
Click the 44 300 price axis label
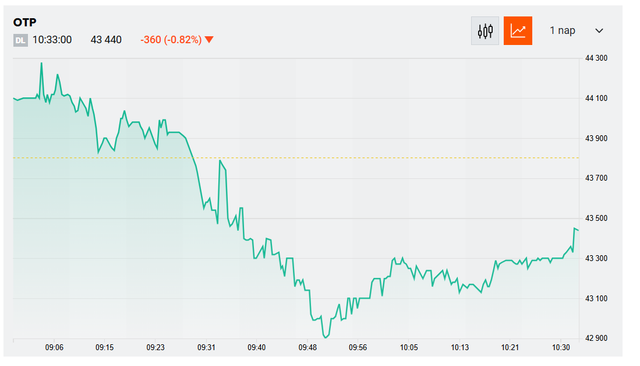tap(596, 58)
